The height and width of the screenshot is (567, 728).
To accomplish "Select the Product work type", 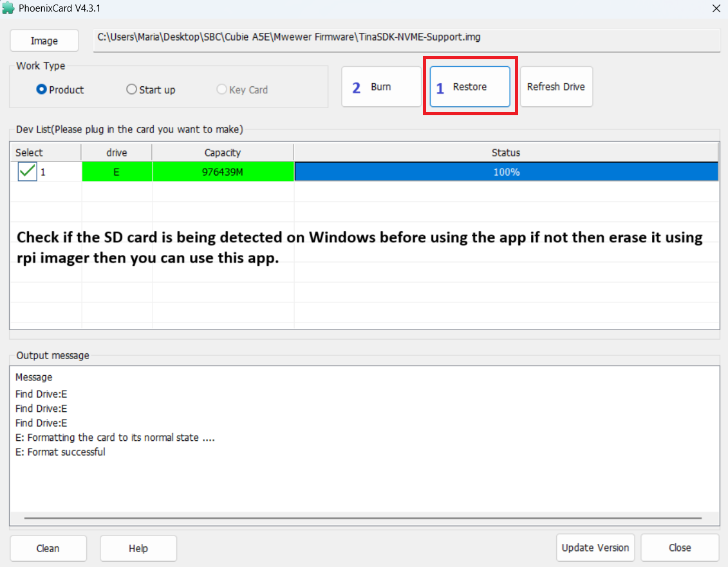I will pos(60,89).
